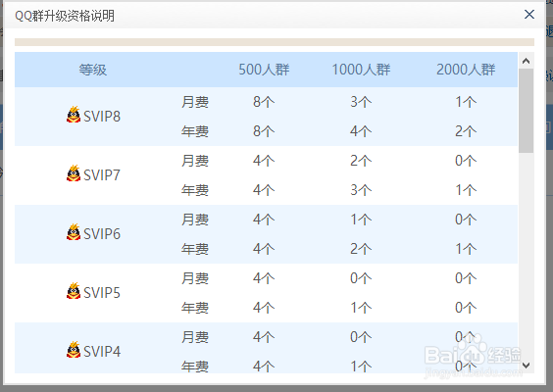Click the SVIP5 penguin icon
The image size is (553, 392).
(74, 291)
